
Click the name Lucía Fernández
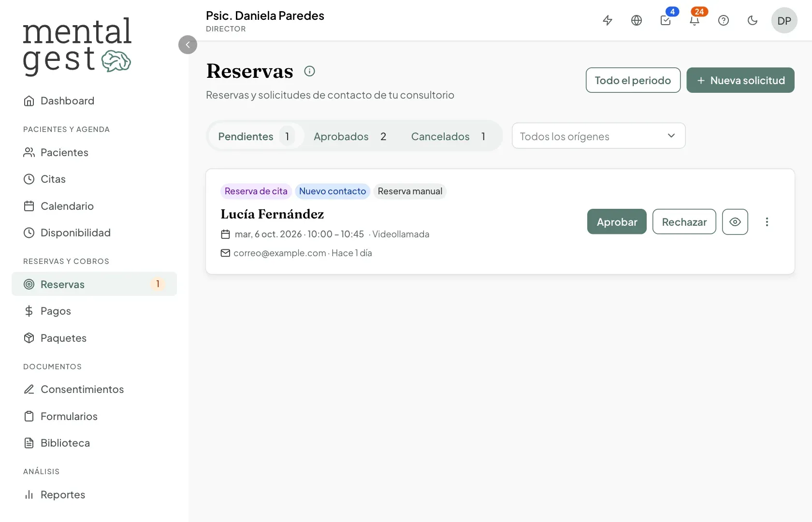click(x=272, y=214)
